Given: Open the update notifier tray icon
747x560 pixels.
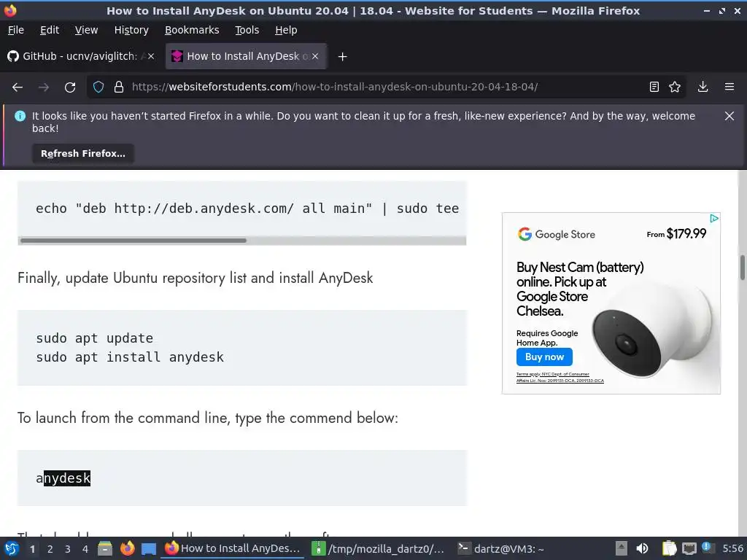Looking at the screenshot, I should pyautogui.click(x=708, y=548).
